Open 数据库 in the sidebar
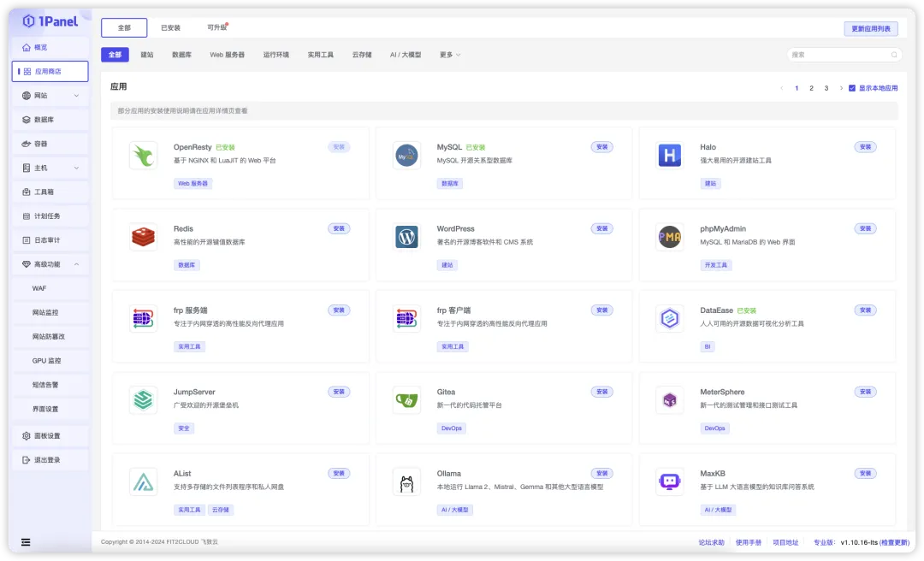The height and width of the screenshot is (561, 924). [50, 120]
